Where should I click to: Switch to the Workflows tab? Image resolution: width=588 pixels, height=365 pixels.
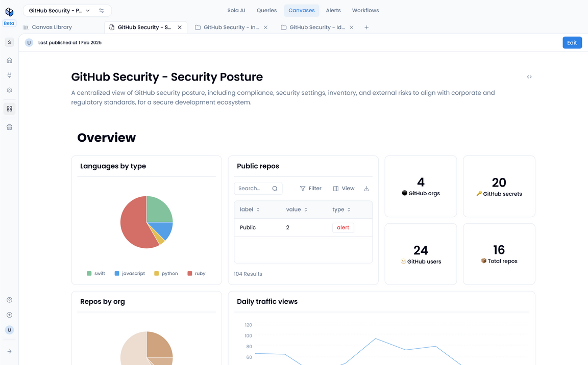[365, 11]
